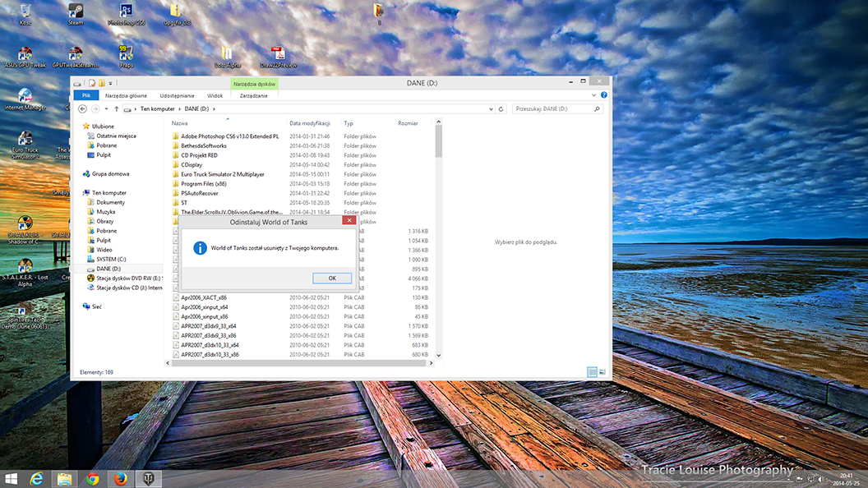Select the Fraps desktop shortcut
Image resolution: width=868 pixels, height=488 pixels.
(x=127, y=57)
